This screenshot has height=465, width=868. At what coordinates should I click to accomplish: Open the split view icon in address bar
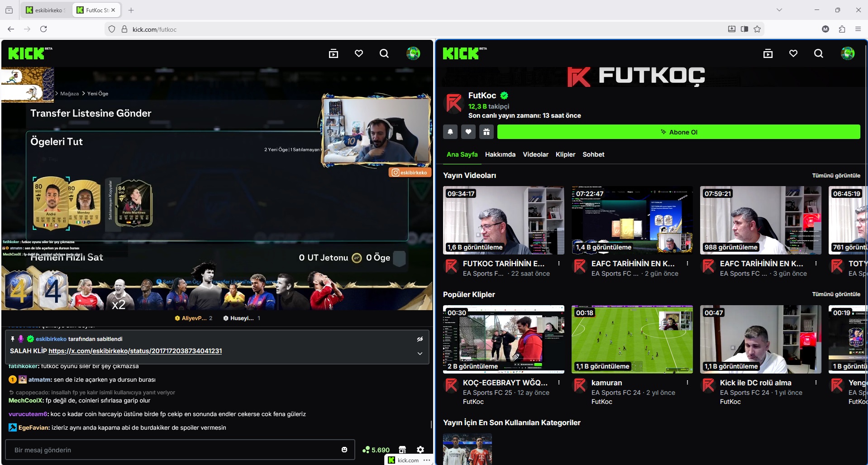[x=744, y=29]
